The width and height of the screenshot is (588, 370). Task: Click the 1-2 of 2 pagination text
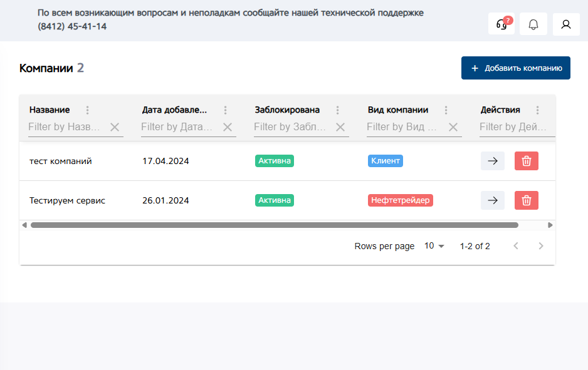[x=475, y=246]
